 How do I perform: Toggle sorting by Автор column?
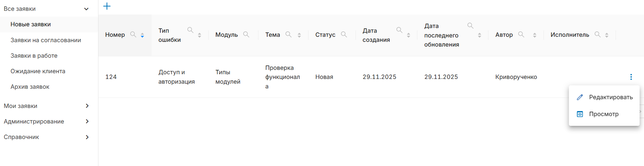[x=534, y=35]
